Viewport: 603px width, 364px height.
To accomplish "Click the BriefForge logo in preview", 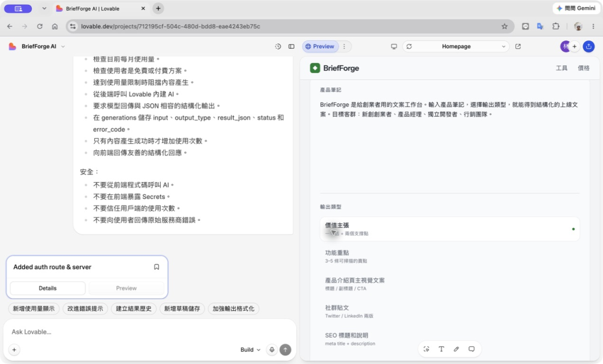I will [x=334, y=68].
